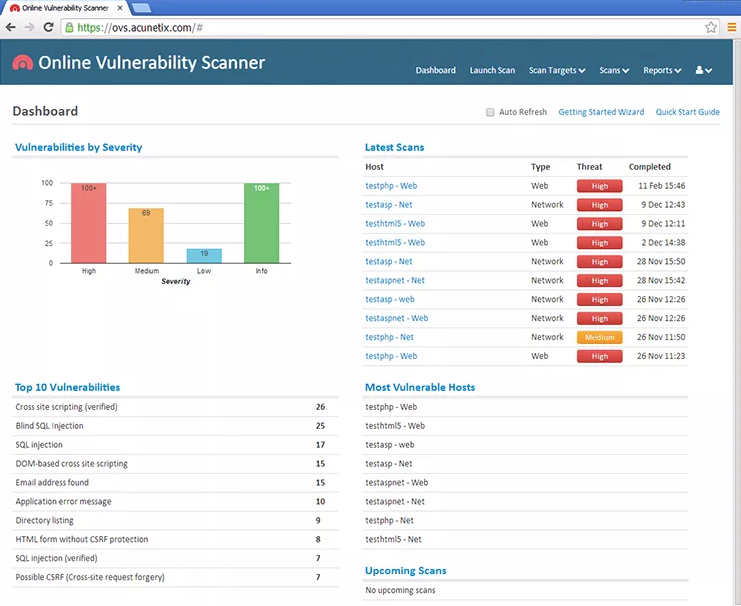741x606 pixels.
Task: Open the Quick Start Guide link
Action: [x=688, y=112]
